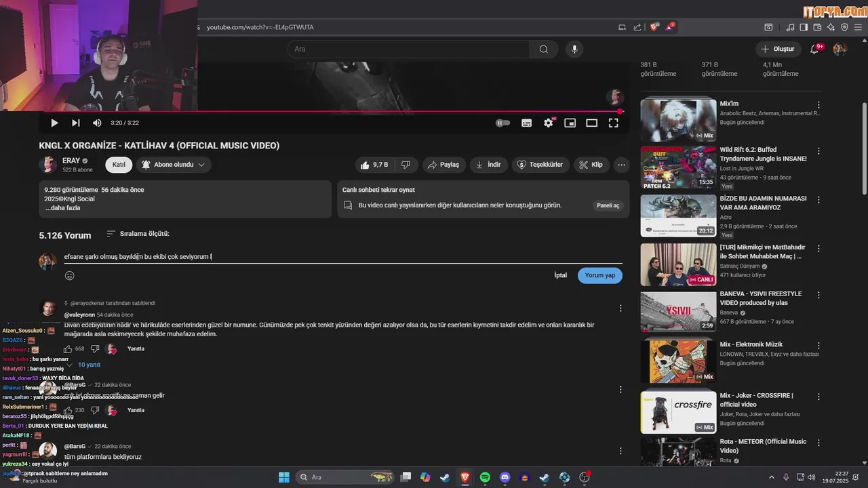Open video player settings gear
Image resolution: width=868 pixels, height=488 pixels.
549,123
